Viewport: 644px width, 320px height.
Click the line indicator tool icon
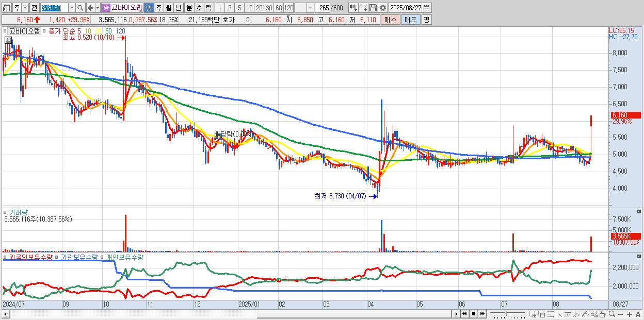[x=364, y=8]
